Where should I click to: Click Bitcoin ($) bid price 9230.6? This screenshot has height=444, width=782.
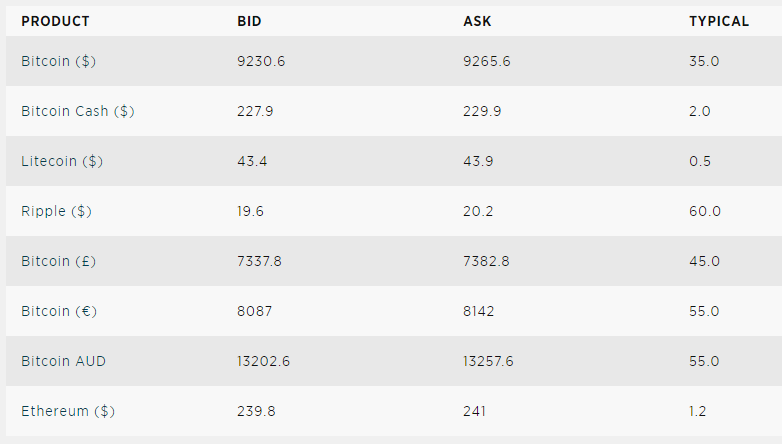point(261,61)
